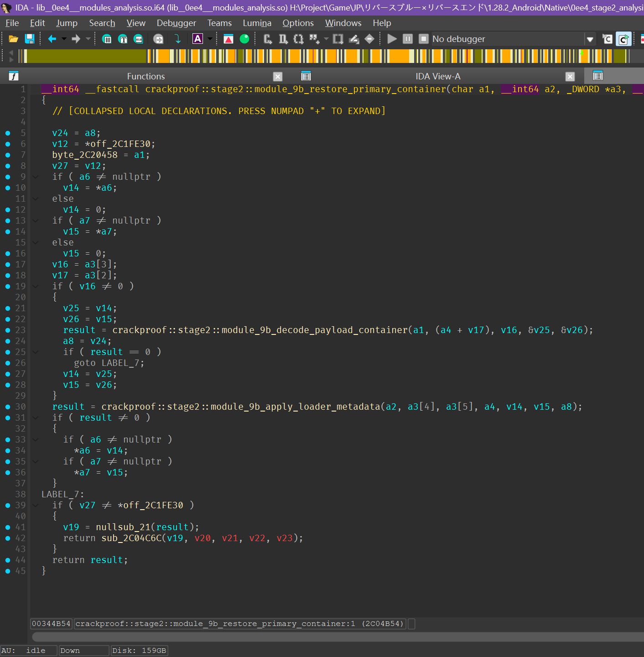Pause the process with the pause button
Screen dimensions: 644x657
click(x=408, y=39)
